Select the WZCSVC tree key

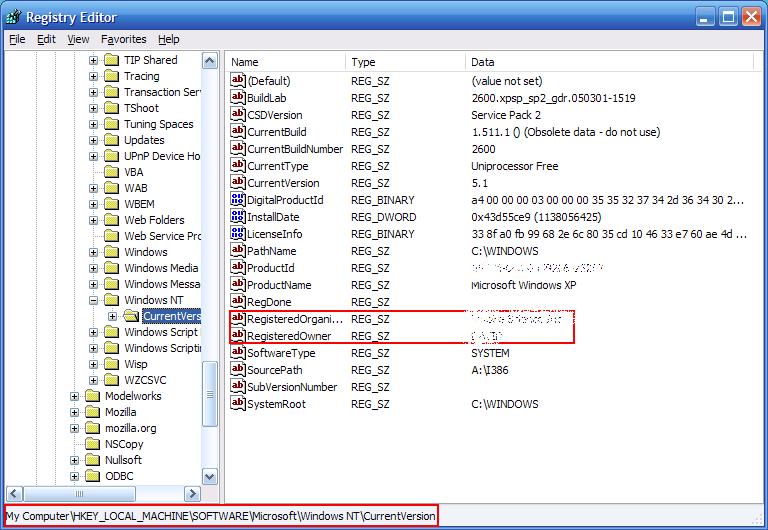[x=145, y=380]
